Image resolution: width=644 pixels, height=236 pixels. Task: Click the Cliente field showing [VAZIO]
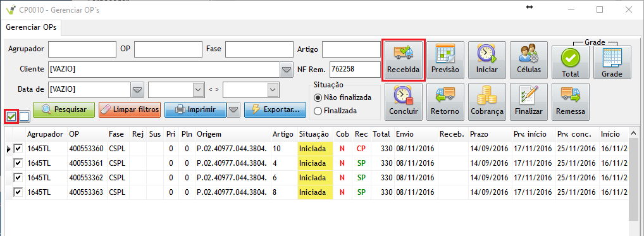(164, 70)
